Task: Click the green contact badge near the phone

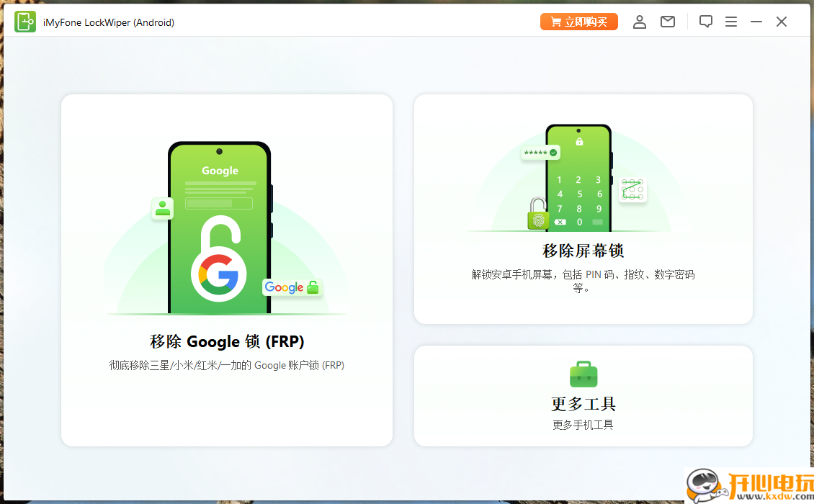Action: [x=162, y=208]
